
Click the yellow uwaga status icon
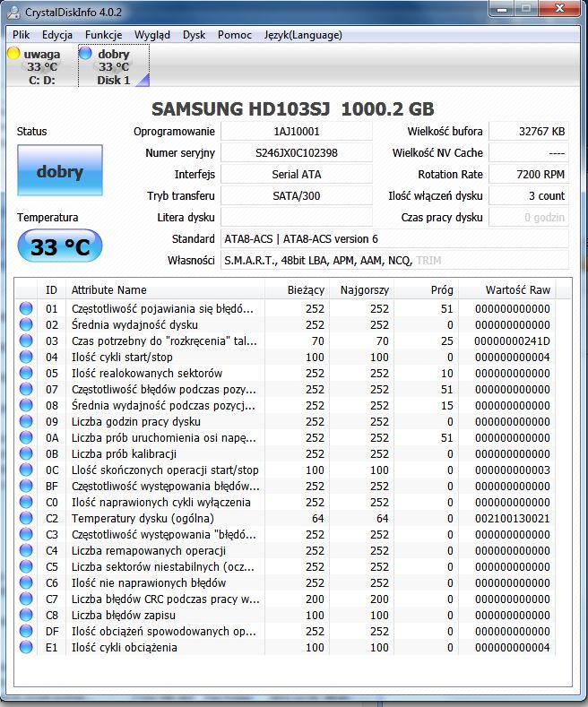tap(14, 53)
